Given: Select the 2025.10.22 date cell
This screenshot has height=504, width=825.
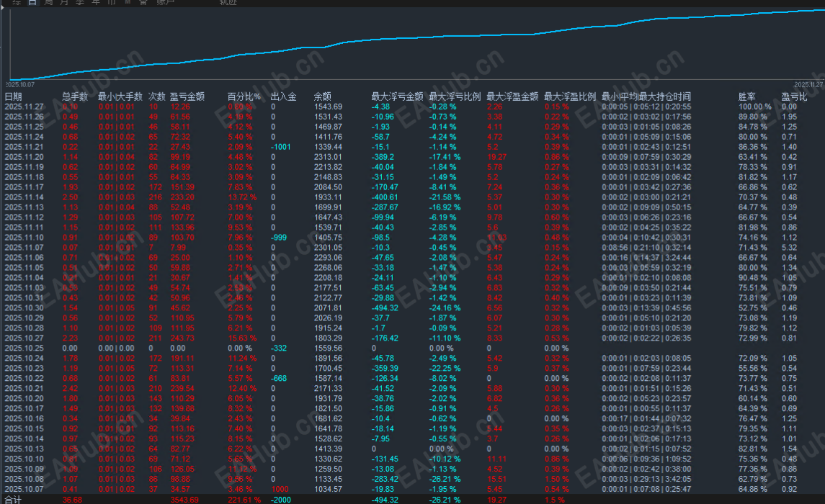Looking at the screenshot, I should (x=24, y=379).
